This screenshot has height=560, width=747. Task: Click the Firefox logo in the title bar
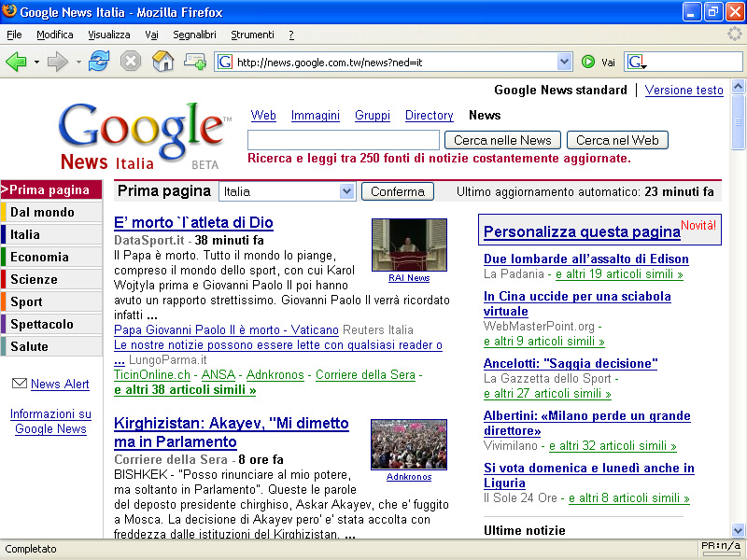click(x=9, y=10)
